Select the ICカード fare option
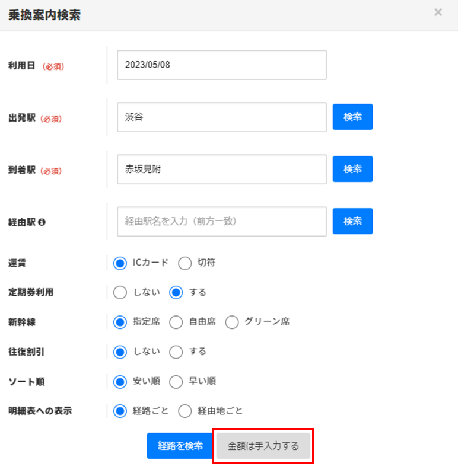Screen dimensions: 458x476 click(120, 263)
